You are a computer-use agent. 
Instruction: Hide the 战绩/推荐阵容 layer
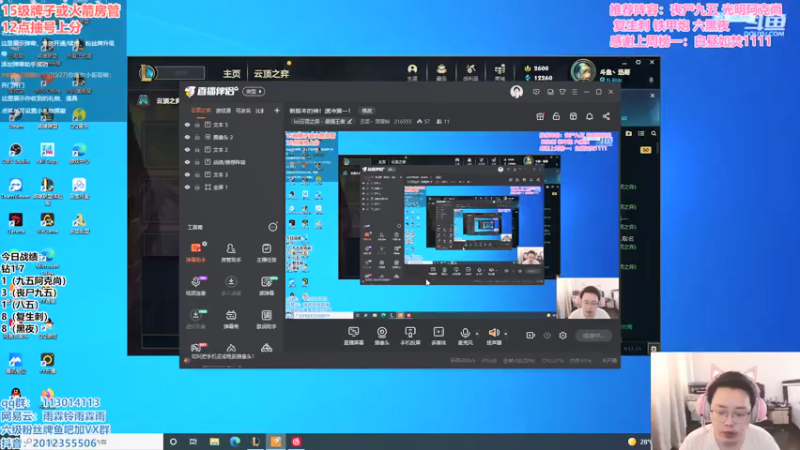(187, 162)
